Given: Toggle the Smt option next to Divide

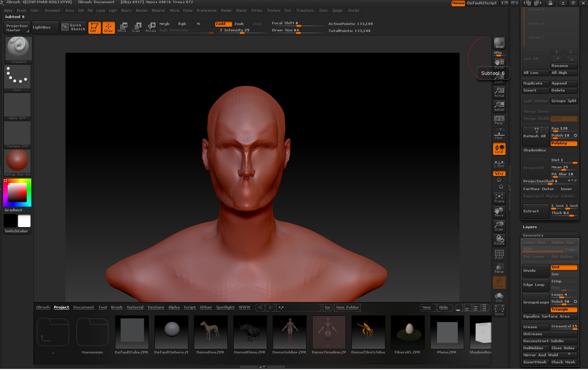Looking at the screenshot, I should (564, 267).
